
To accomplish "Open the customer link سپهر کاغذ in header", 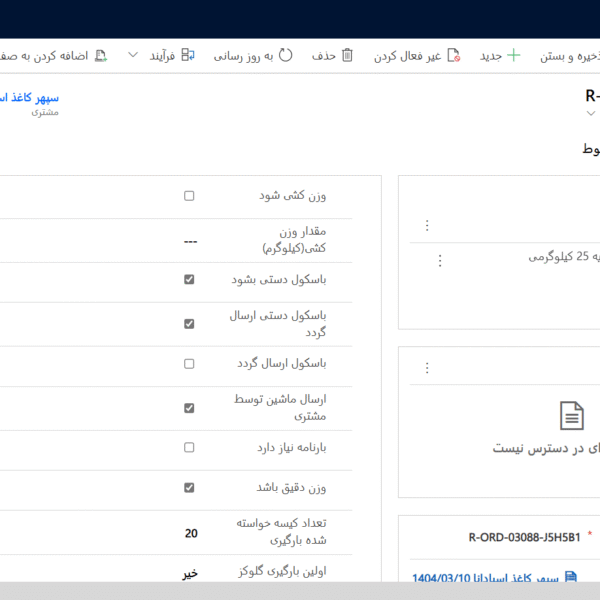I will 30,97.
